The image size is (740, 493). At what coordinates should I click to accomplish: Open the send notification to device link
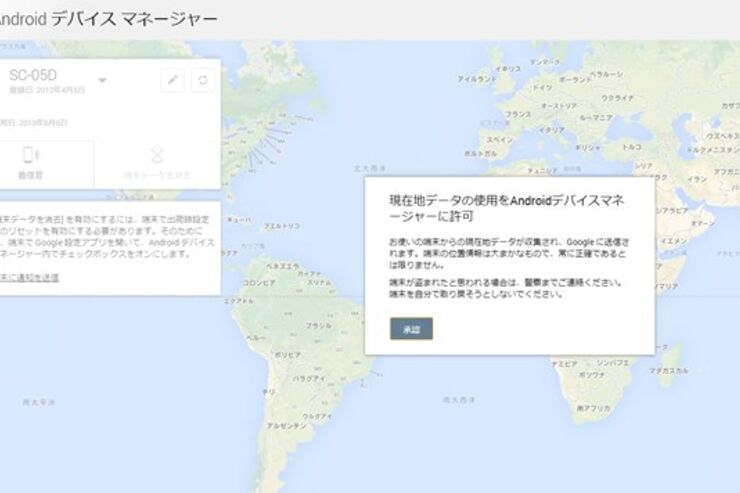(x=29, y=277)
